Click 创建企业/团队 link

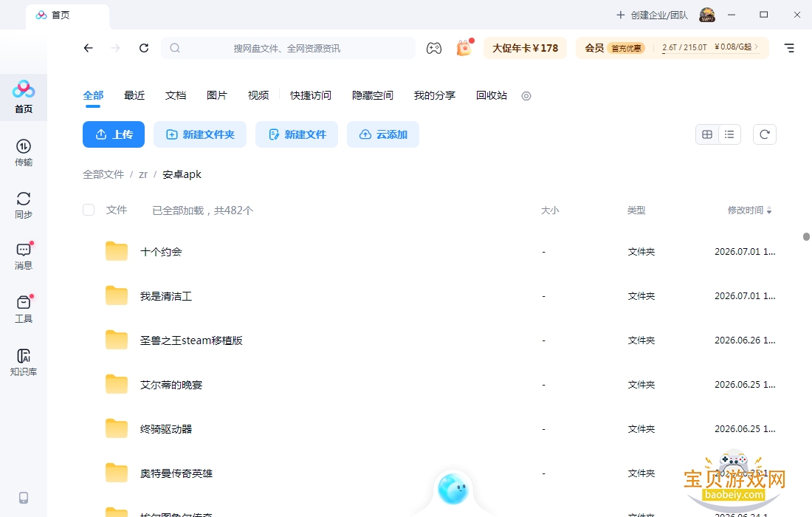(652, 15)
